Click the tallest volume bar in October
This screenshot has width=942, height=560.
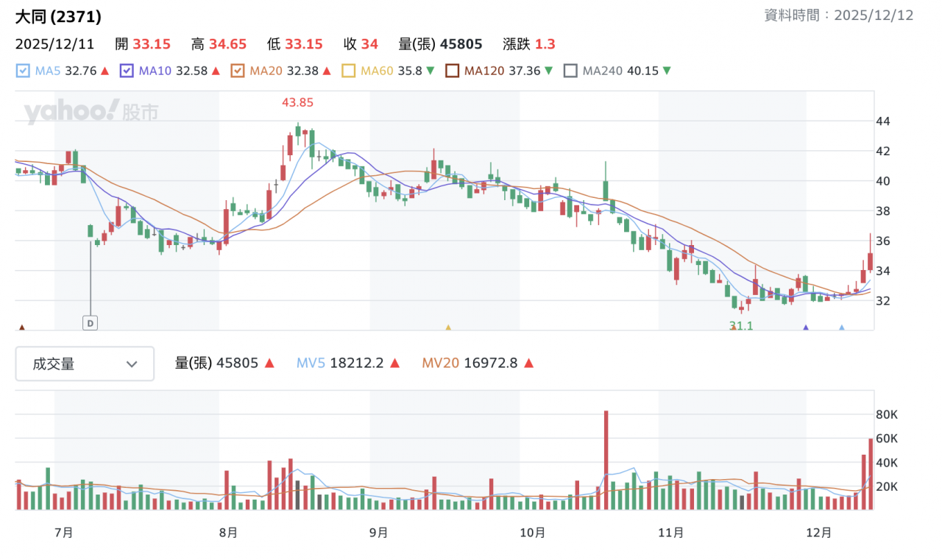pyautogui.click(x=606, y=460)
